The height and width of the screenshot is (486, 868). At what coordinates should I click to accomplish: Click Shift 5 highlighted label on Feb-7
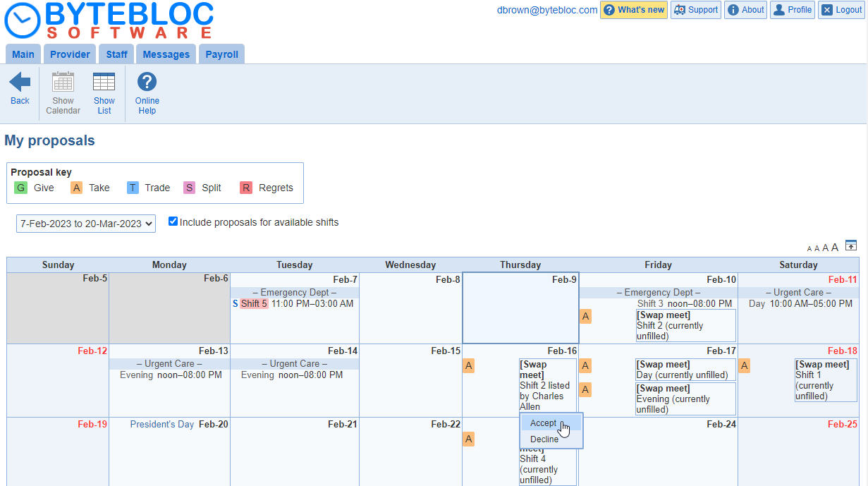pos(254,304)
